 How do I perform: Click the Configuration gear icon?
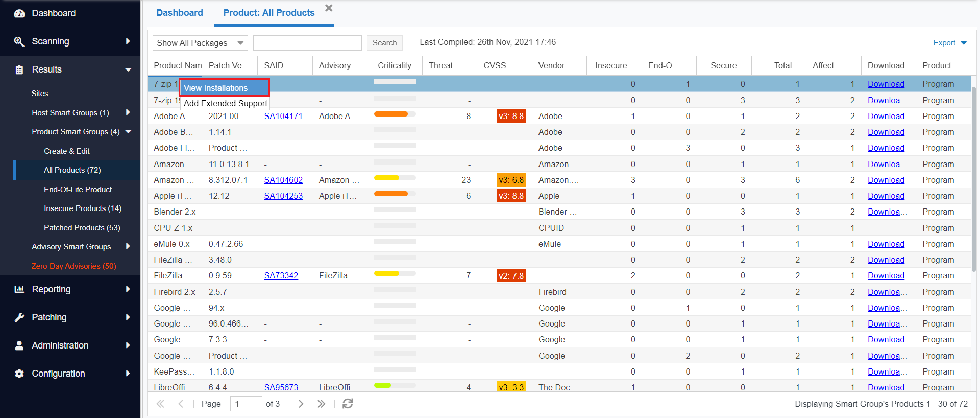(19, 374)
